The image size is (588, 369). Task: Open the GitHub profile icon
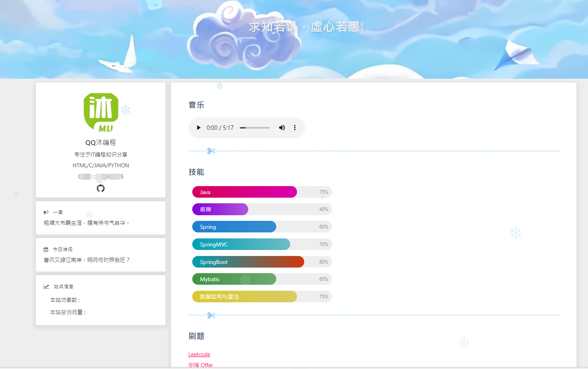coord(100,189)
